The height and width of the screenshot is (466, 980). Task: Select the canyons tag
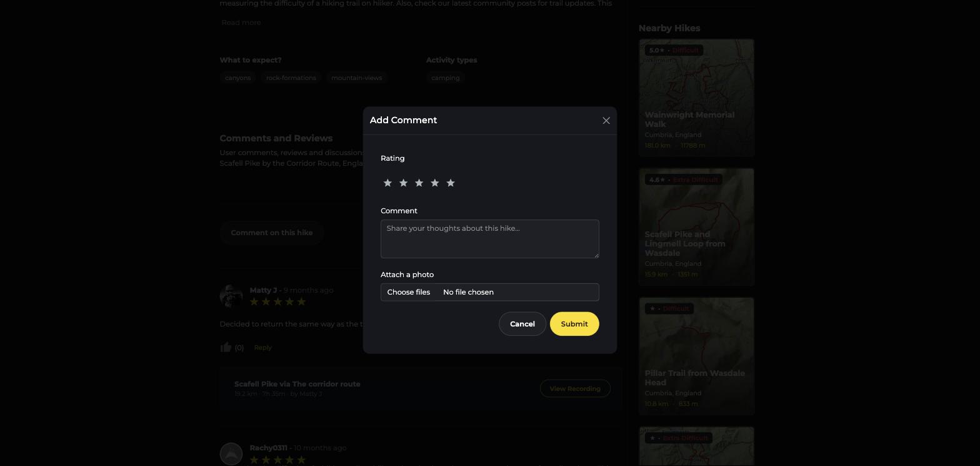click(238, 78)
